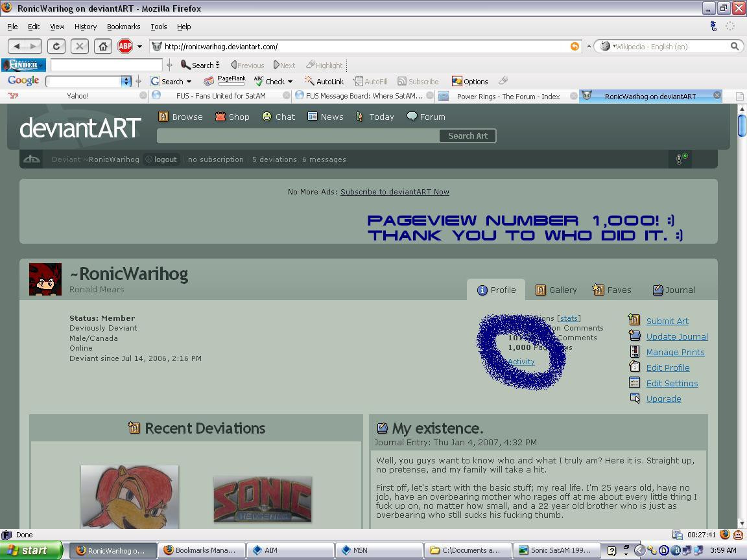The image size is (747, 560).
Task: Switch to Power Rings - The Forum tab
Action: pyautogui.click(x=508, y=96)
